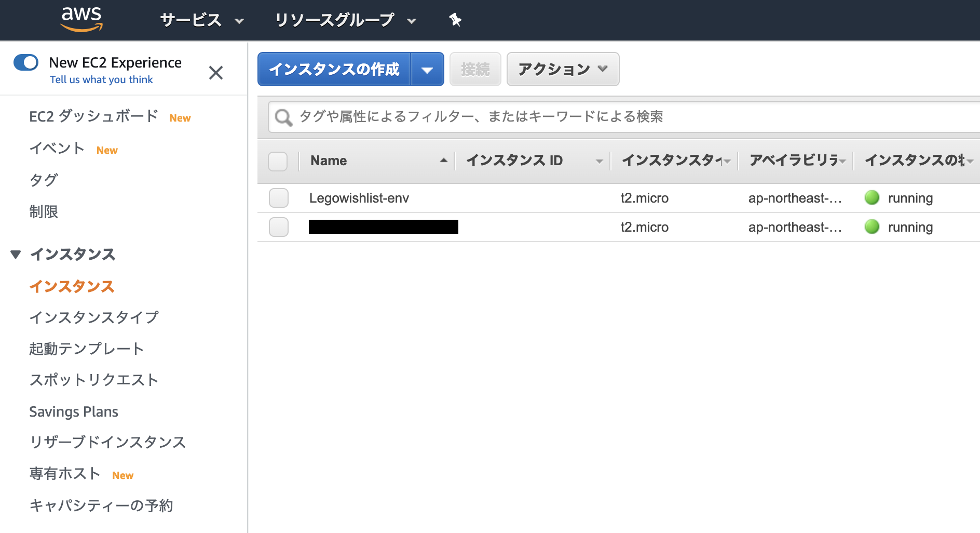Open タグ in sidebar

[x=44, y=180]
